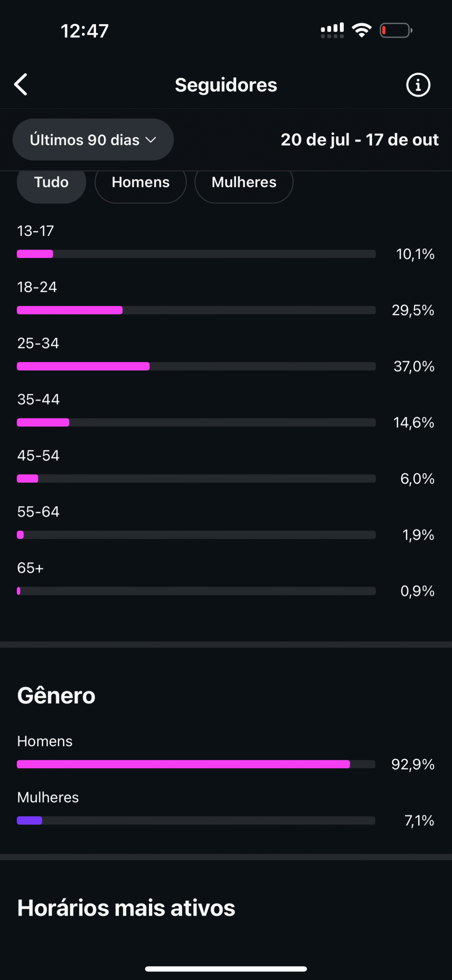This screenshot has height=980, width=452.
Task: Tap the date range 20 de jul - 17 de out
Action: click(359, 140)
